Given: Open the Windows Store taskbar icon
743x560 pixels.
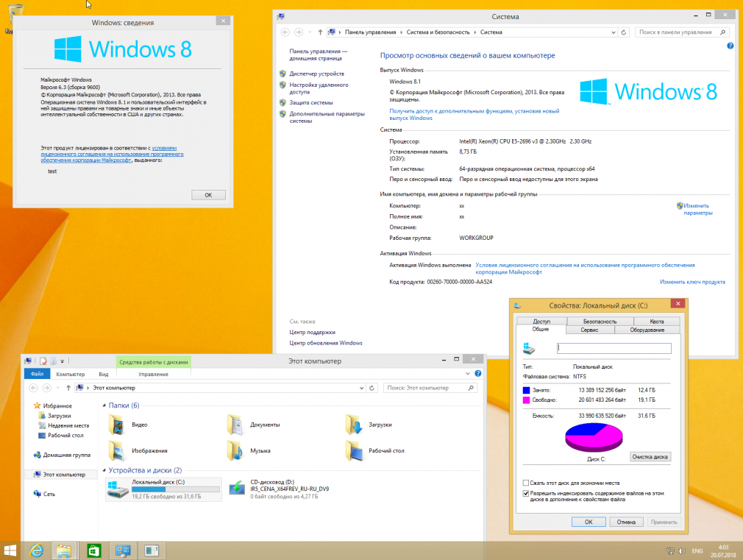Looking at the screenshot, I should 94,550.
